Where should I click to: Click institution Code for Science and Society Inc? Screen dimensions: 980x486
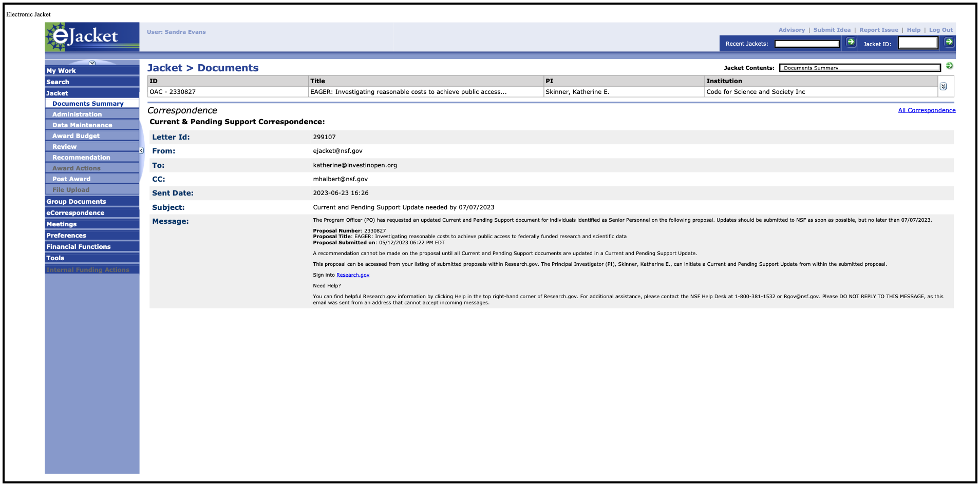pyautogui.click(x=756, y=92)
